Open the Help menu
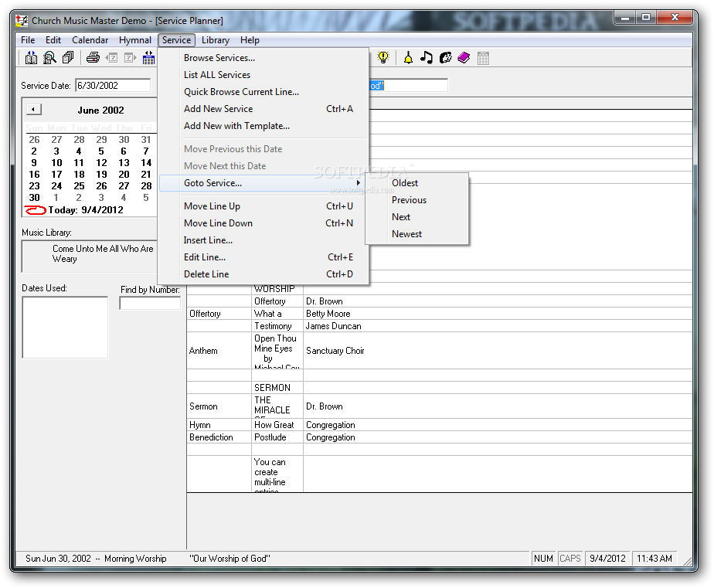This screenshot has width=714, height=588. pyautogui.click(x=250, y=40)
